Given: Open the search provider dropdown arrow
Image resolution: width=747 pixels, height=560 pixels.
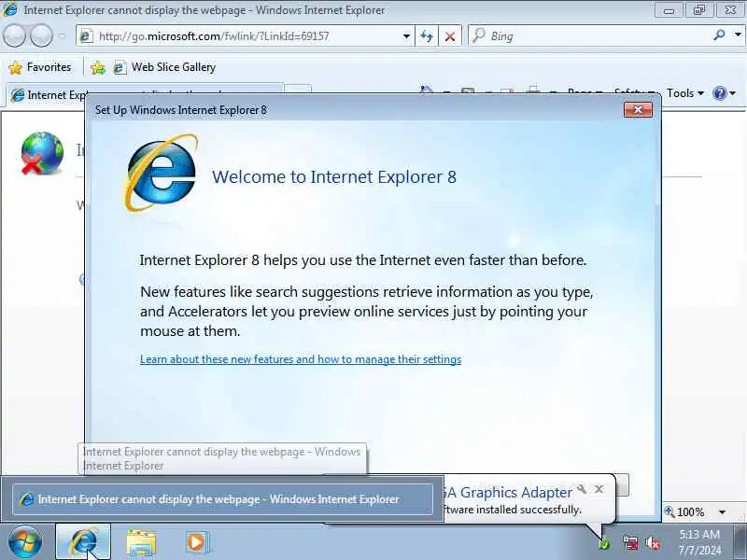Looking at the screenshot, I should [x=738, y=35].
